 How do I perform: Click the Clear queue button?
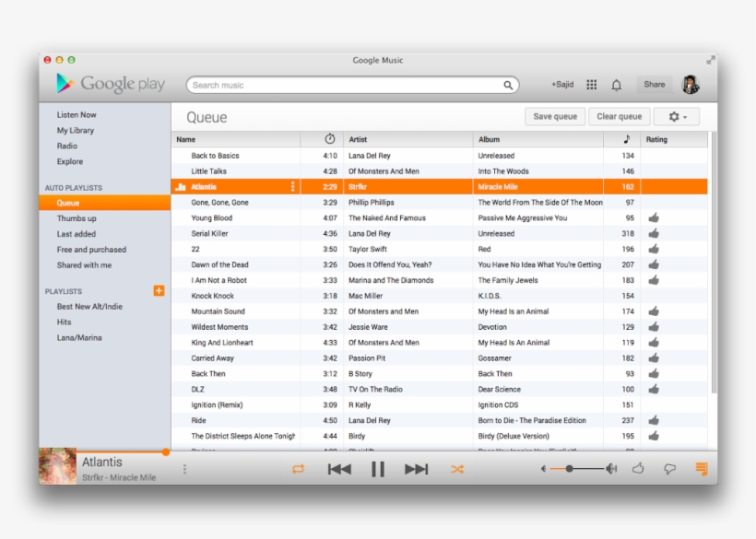pyautogui.click(x=619, y=117)
